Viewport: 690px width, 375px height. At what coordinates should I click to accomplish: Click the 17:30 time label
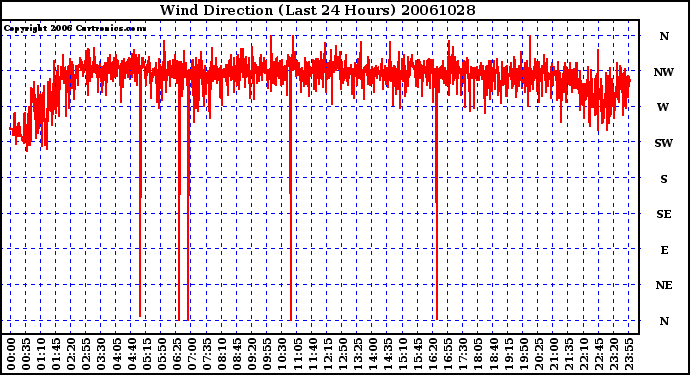click(x=463, y=354)
